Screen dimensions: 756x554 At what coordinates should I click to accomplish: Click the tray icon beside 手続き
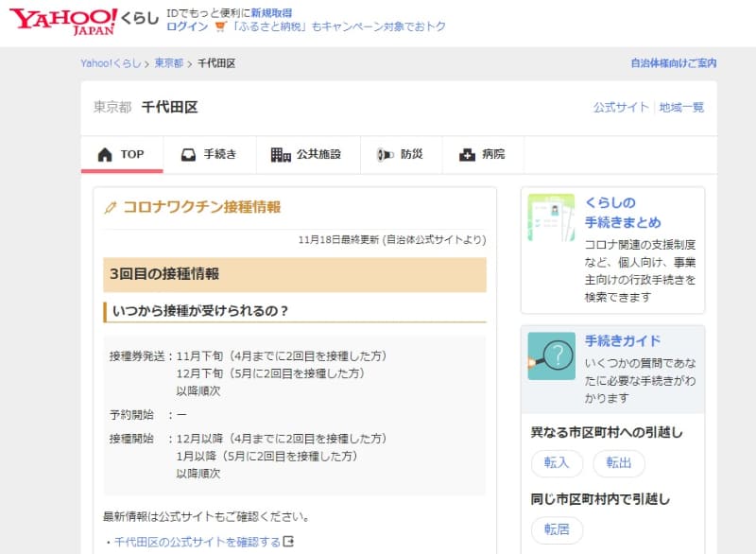(188, 155)
